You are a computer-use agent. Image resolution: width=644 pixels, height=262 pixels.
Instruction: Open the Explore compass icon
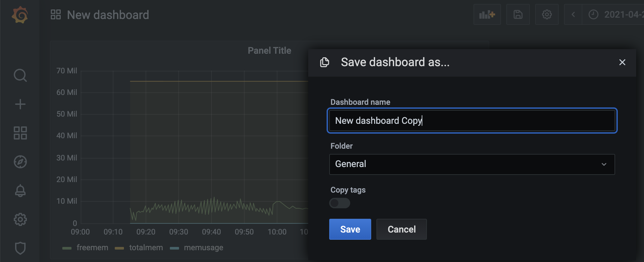click(x=20, y=162)
